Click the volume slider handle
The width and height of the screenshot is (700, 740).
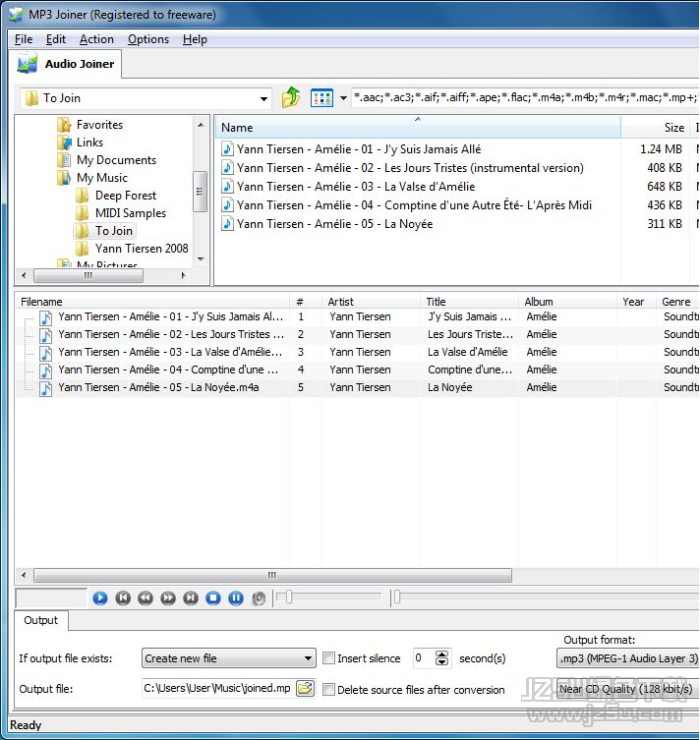click(x=289, y=597)
